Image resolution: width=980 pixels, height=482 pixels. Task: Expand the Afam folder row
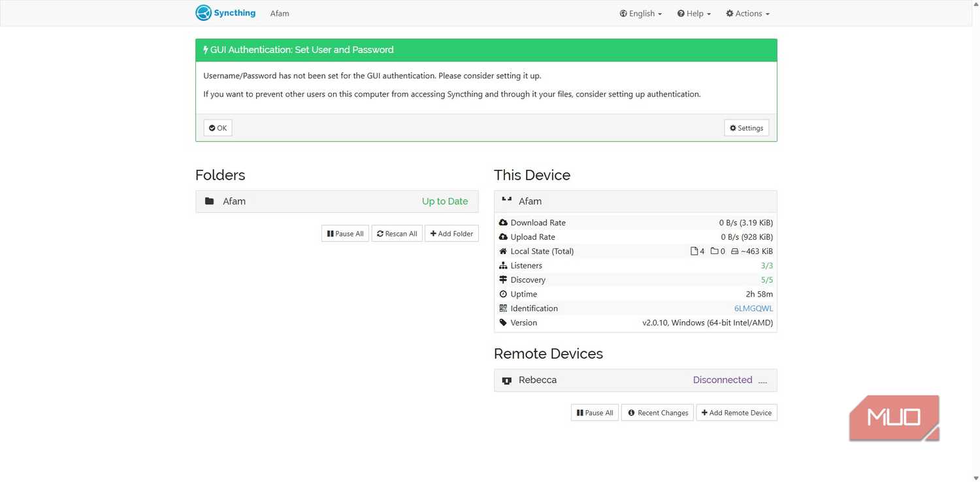click(x=336, y=201)
